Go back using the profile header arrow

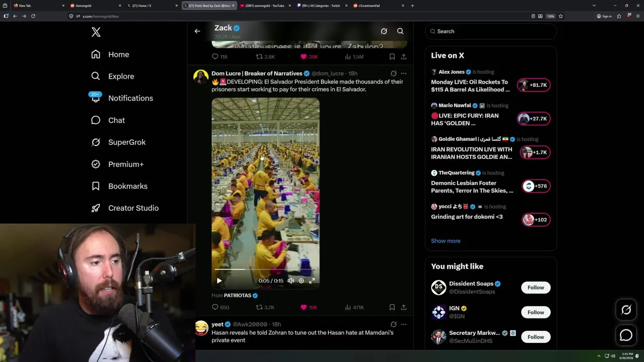point(197,31)
